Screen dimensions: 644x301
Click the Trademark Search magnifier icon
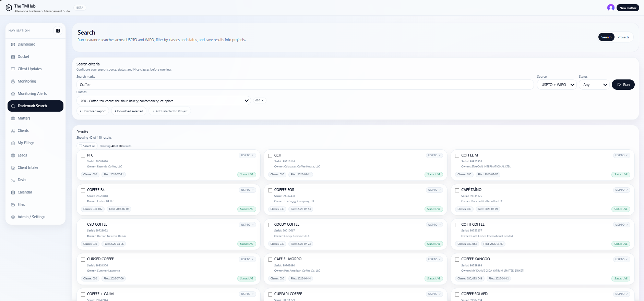[13, 106]
